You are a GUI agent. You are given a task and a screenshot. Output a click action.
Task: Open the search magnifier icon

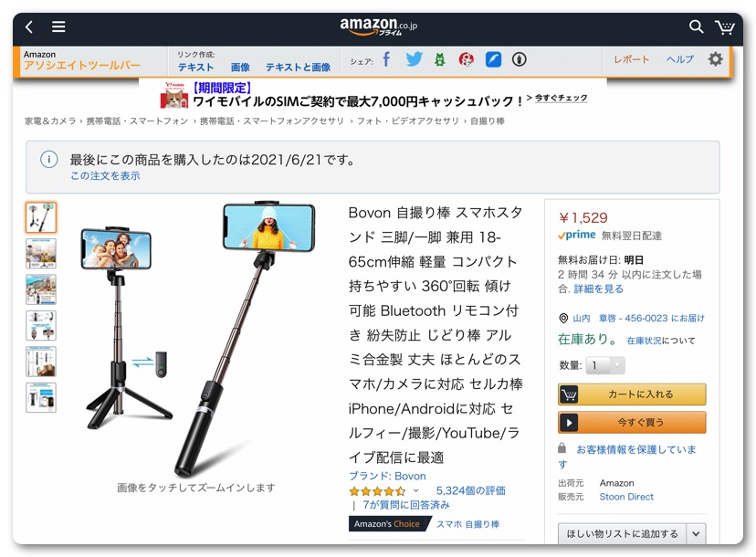click(x=696, y=26)
